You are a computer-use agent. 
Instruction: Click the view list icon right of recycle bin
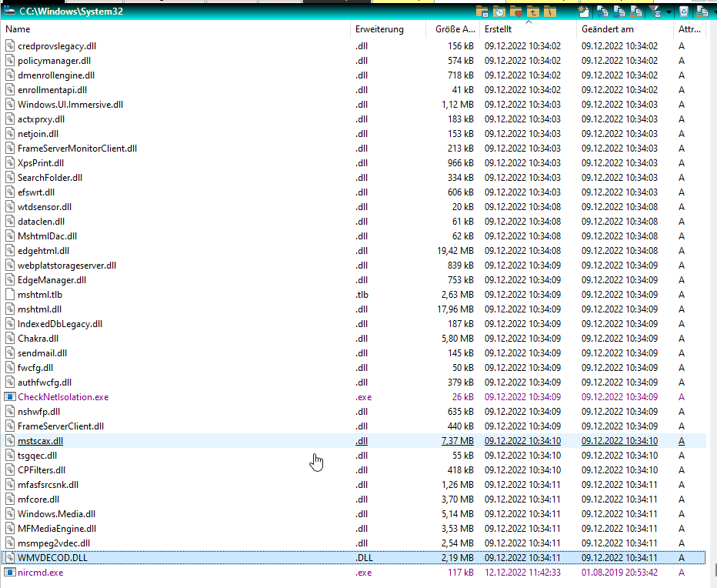coord(702,12)
